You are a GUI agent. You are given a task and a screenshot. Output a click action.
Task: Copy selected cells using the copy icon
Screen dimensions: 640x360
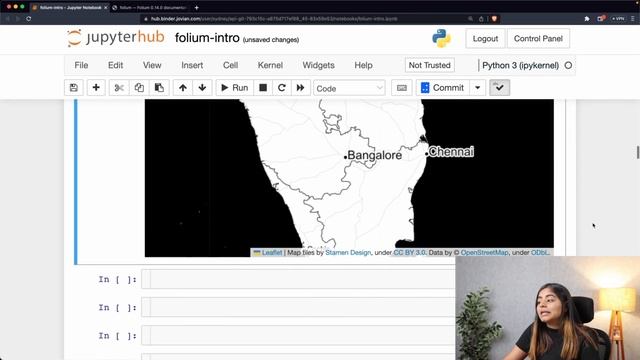click(x=139, y=88)
